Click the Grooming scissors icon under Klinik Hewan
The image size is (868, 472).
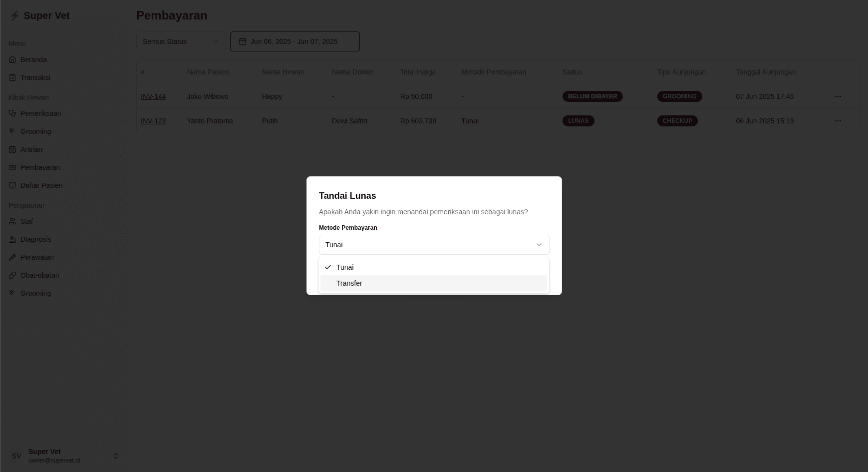13,131
